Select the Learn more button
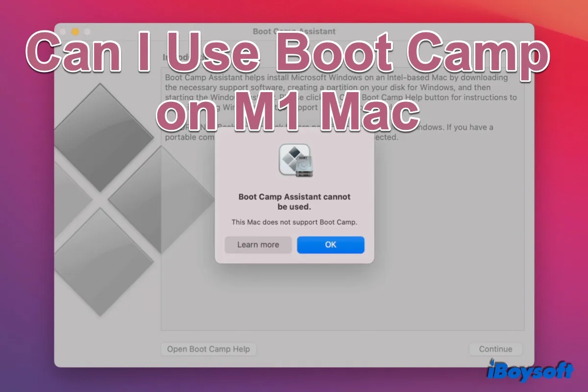Image resolution: width=588 pixels, height=392 pixels. 258,245
